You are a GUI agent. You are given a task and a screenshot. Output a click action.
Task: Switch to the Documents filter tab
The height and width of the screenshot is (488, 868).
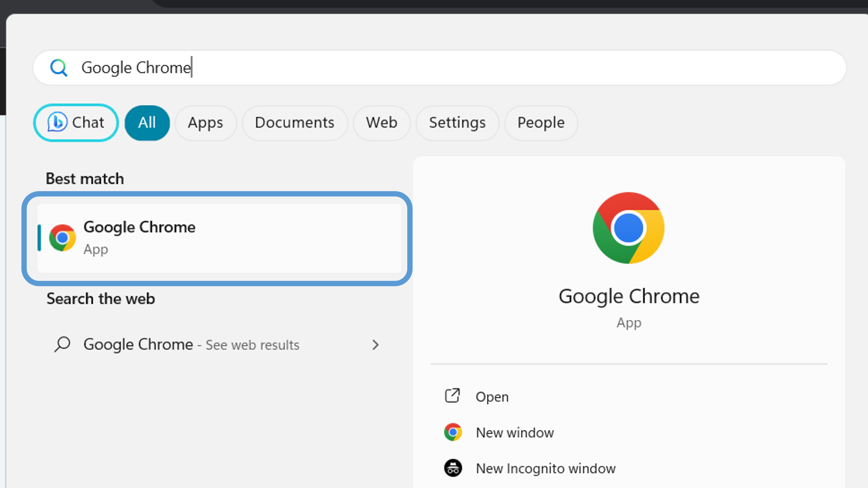295,123
